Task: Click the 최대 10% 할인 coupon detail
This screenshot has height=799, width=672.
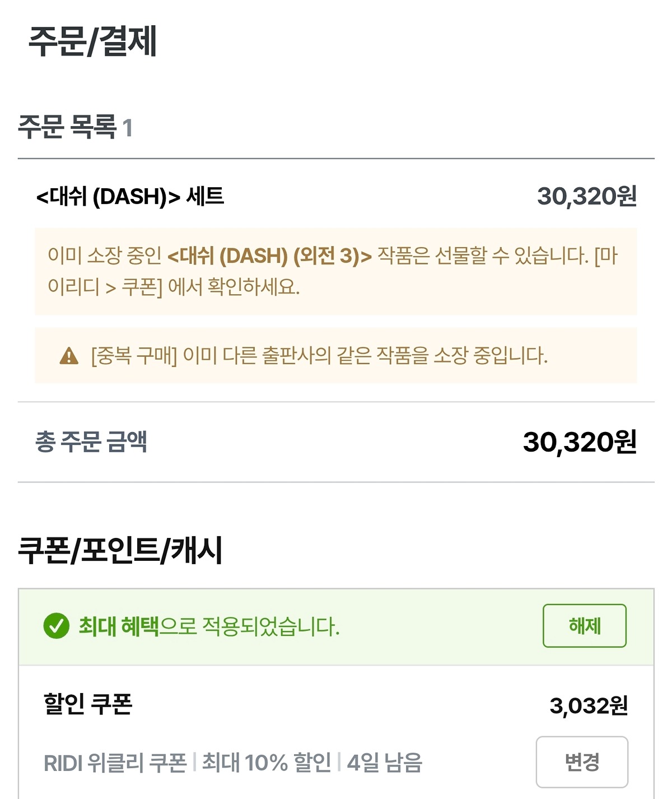Action: (x=267, y=763)
